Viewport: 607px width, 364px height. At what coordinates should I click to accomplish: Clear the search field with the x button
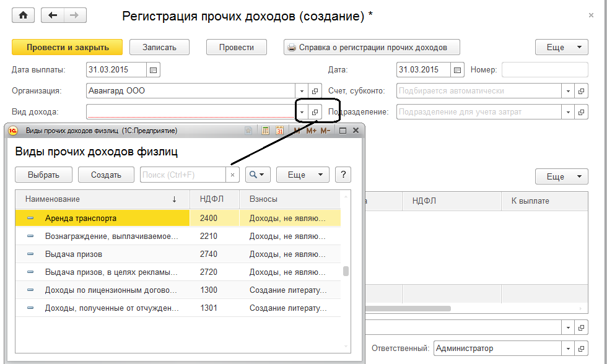click(x=232, y=175)
